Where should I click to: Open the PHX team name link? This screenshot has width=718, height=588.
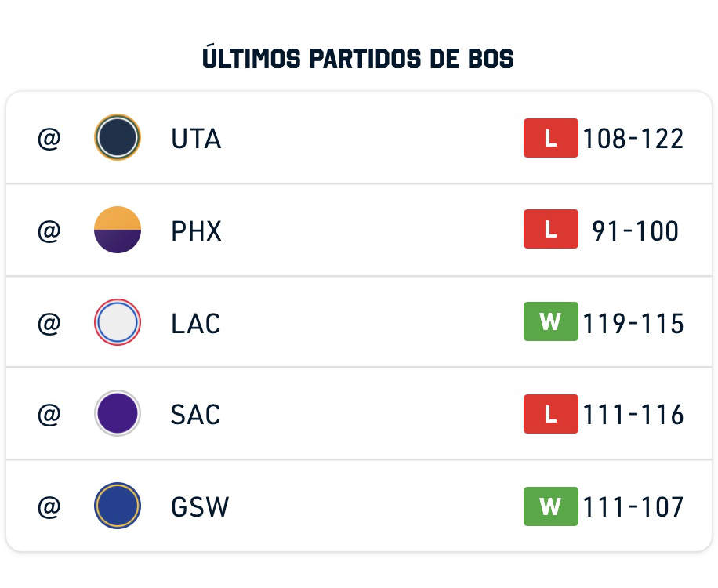(x=196, y=230)
